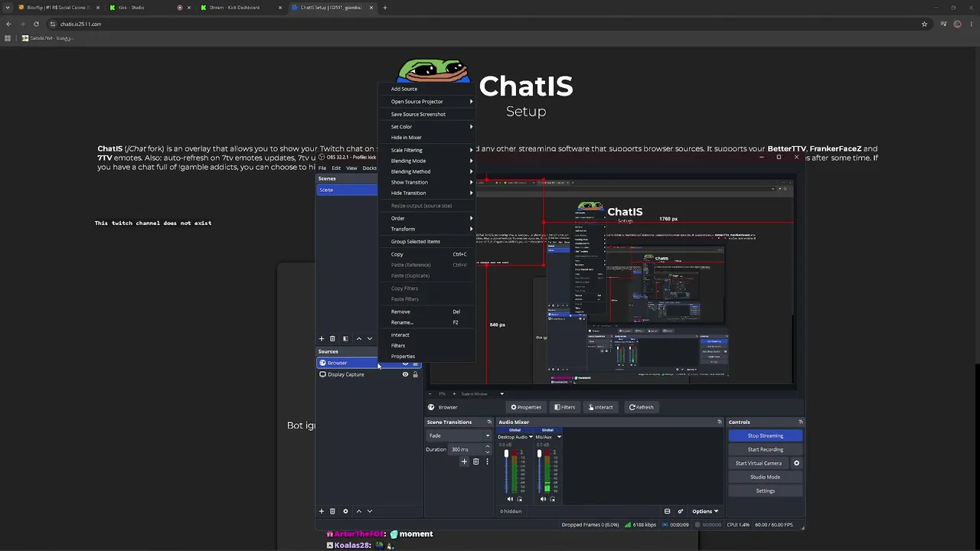Toggle the lock on Display Capture source
The width and height of the screenshot is (980, 551).
click(x=416, y=374)
